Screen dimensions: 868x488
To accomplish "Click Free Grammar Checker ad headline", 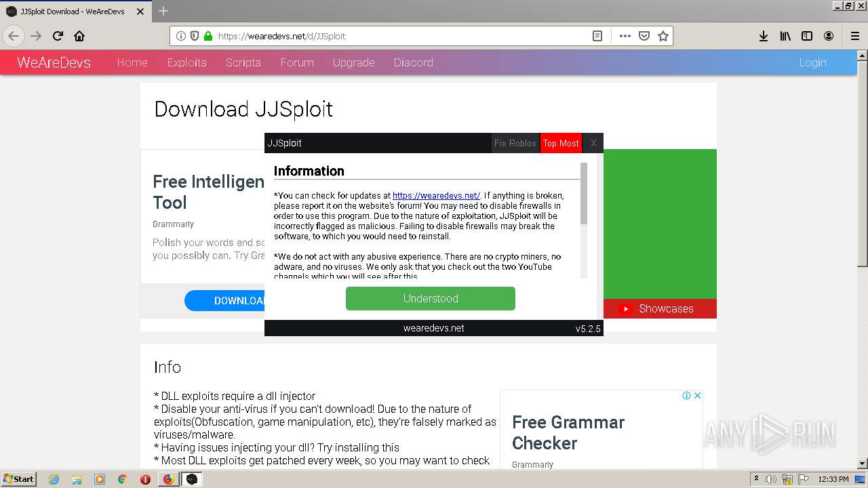I will pos(568,432).
